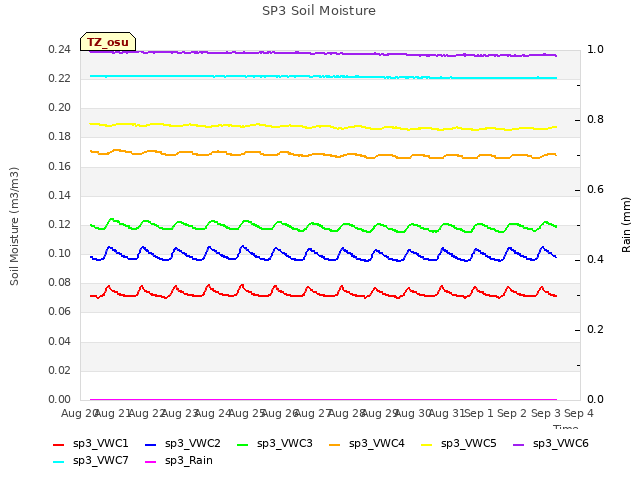Click the Sep 2 x-axis tick label

point(512,413)
